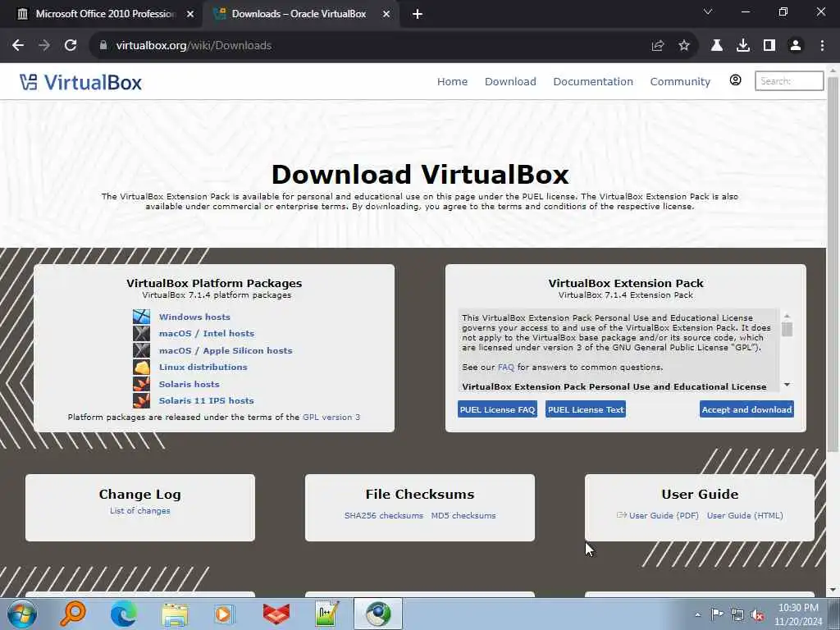
Task: Select the Downloads – Oracle VirtualBox tab
Action: pos(299,14)
